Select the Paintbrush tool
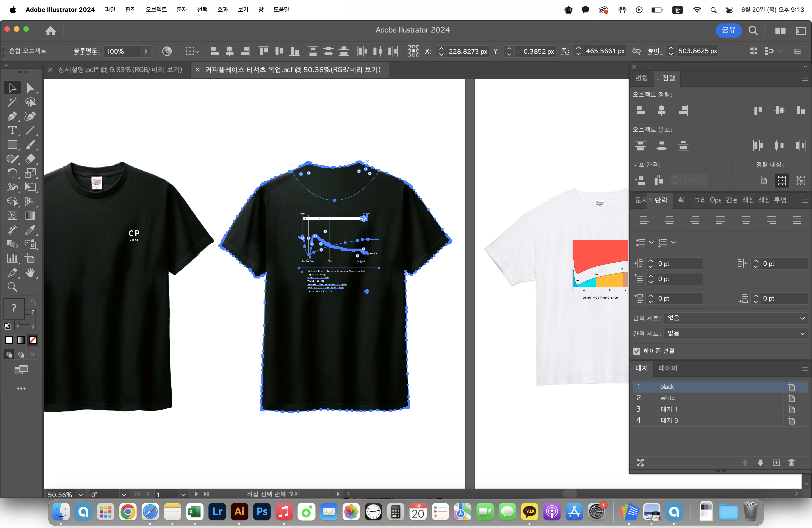This screenshot has height=528, width=812. point(30,145)
